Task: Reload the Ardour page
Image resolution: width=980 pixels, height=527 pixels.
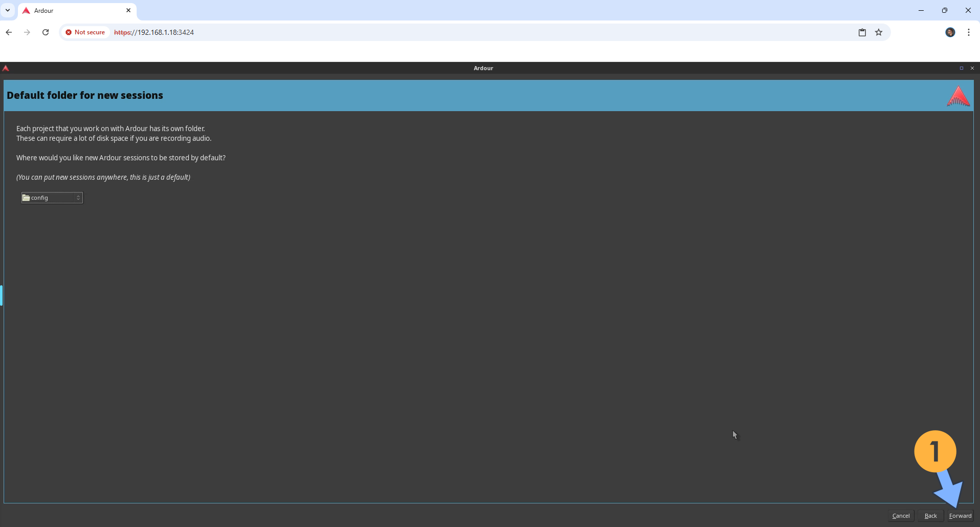Action: point(46,32)
